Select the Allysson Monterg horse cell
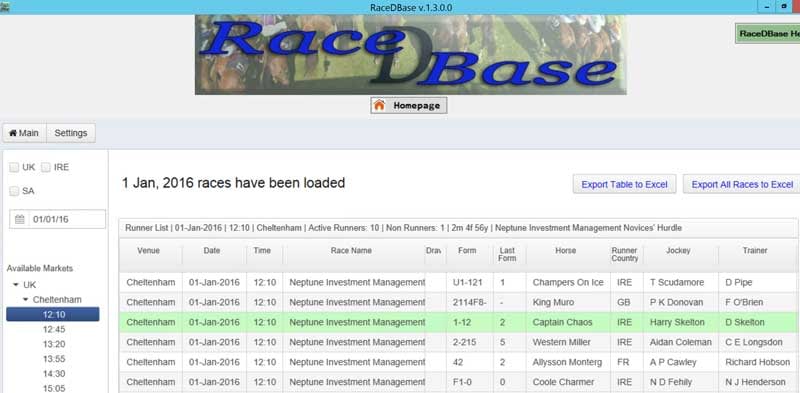 pos(568,362)
